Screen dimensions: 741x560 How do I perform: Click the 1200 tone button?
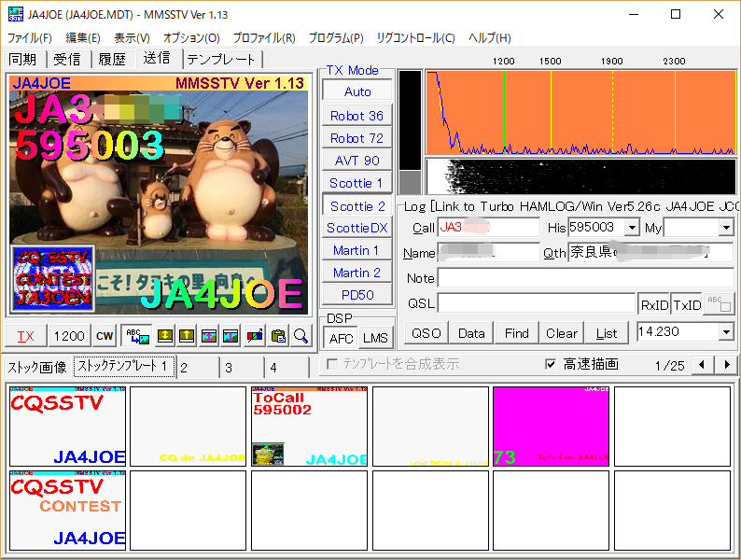pos(69,336)
